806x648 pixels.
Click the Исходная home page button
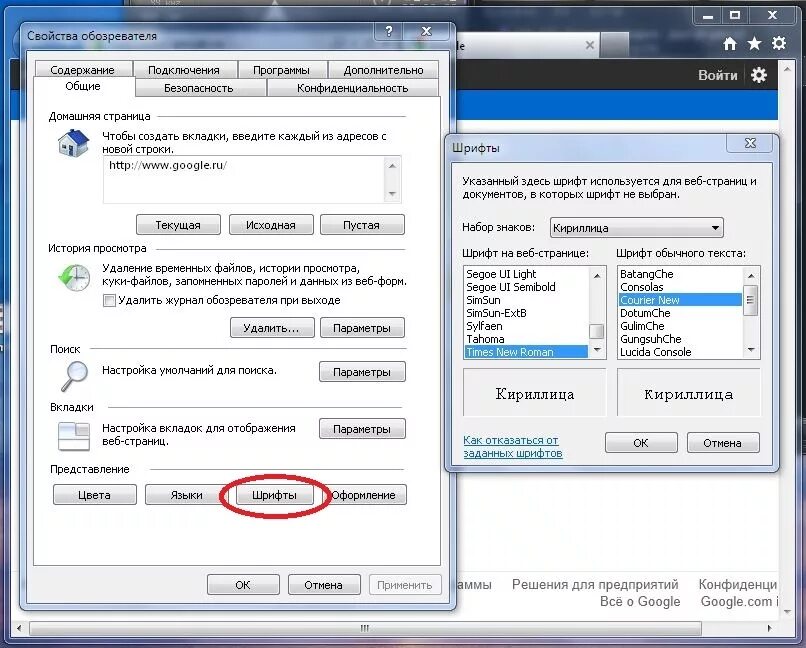pyautogui.click(x=271, y=225)
